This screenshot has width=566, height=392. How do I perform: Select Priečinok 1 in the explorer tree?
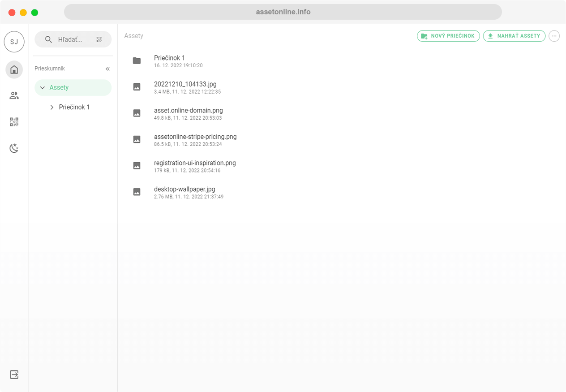coord(74,108)
